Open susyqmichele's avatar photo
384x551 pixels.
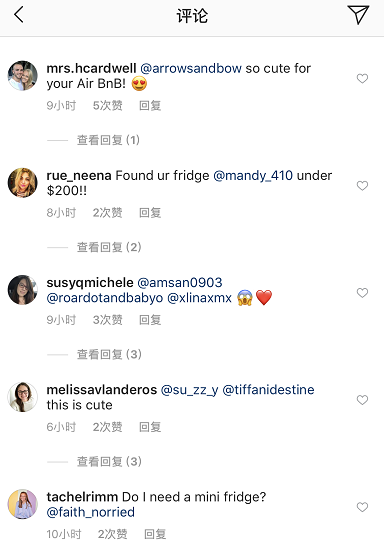(x=22, y=290)
